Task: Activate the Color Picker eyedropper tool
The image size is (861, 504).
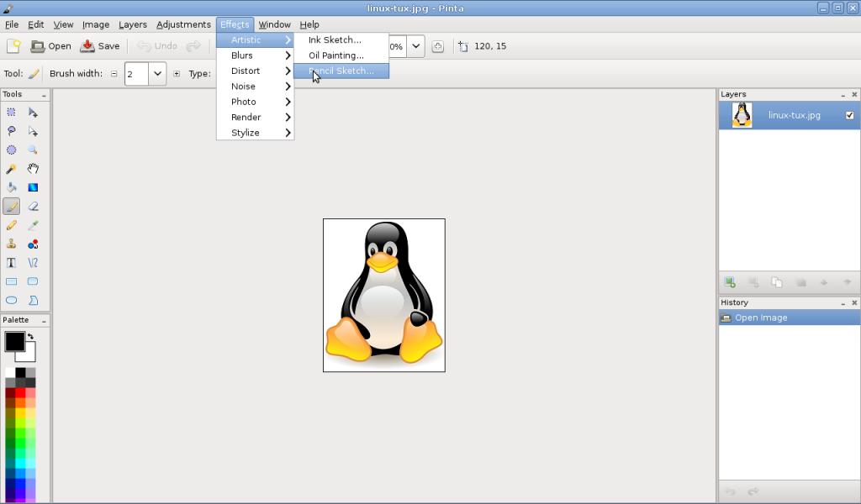Action: 33,225
